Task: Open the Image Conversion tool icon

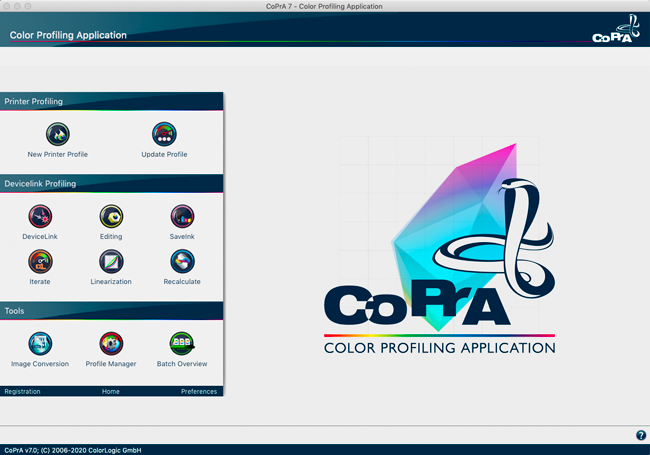Action: (x=40, y=344)
